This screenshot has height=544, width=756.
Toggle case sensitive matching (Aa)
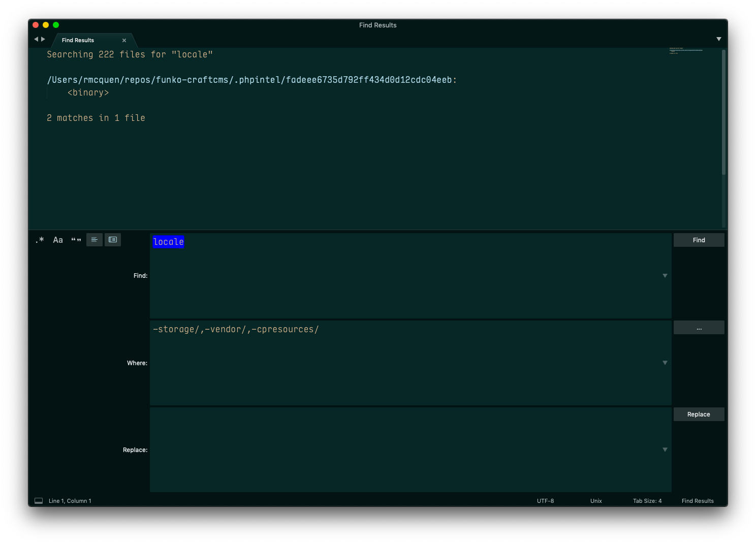pos(58,240)
